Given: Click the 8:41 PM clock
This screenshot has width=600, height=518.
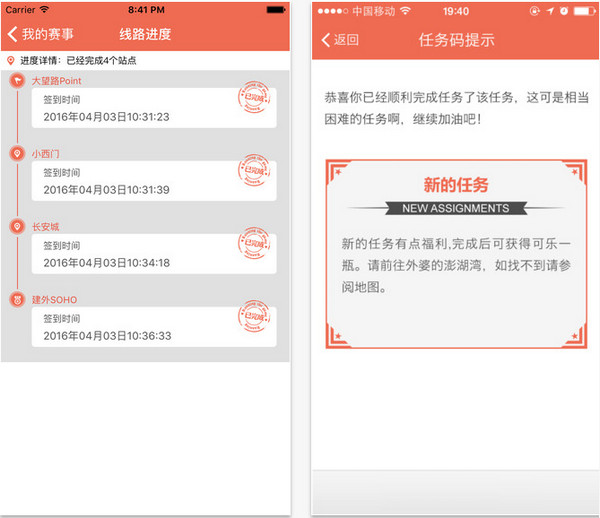Looking at the screenshot, I should (x=146, y=10).
